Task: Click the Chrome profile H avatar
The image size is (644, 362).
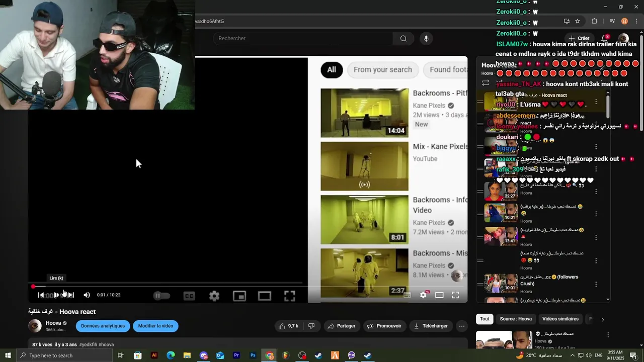Action: tap(624, 21)
